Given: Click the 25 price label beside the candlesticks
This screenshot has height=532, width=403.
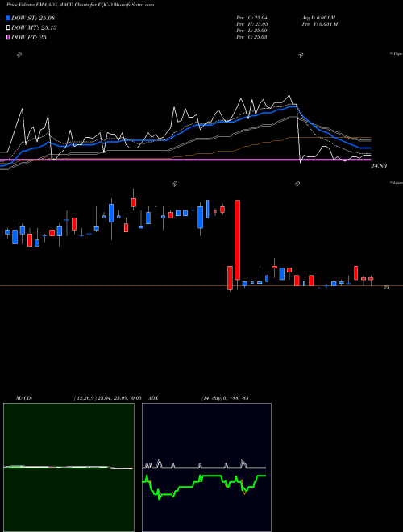Looking at the screenshot, I should (386, 288).
